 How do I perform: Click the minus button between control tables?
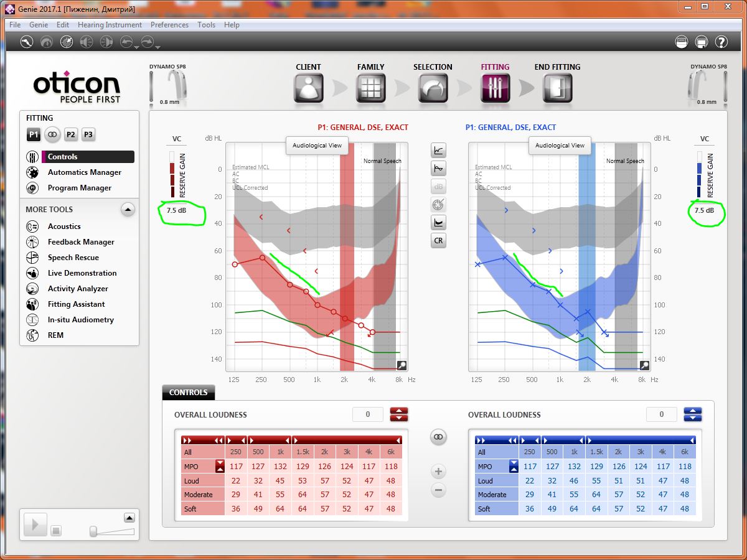[x=439, y=490]
